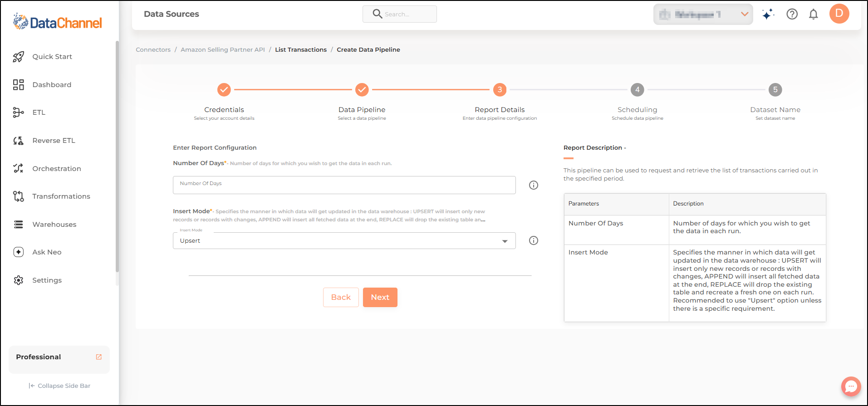Click the Parameters table header
Image resolution: width=868 pixels, height=406 pixels.
(616, 204)
